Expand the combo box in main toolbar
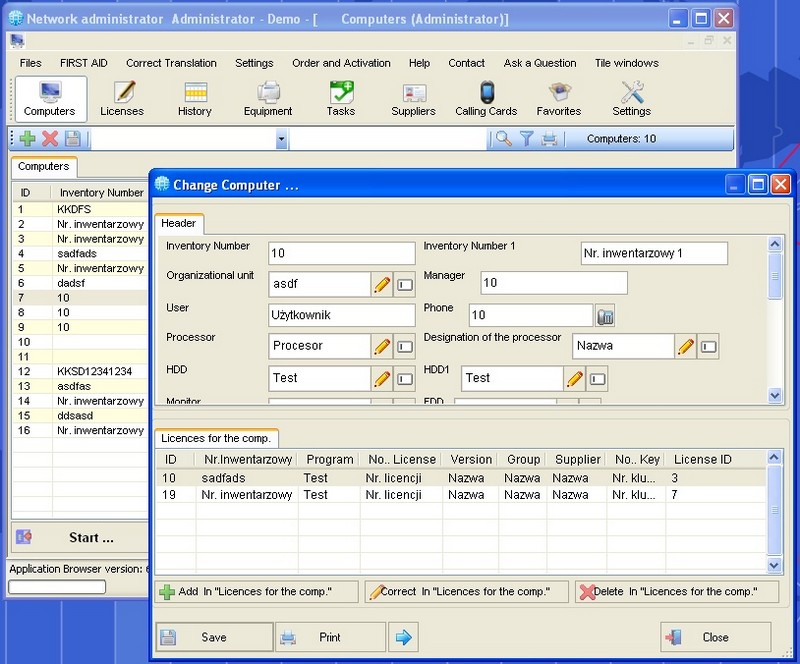 pos(281,140)
